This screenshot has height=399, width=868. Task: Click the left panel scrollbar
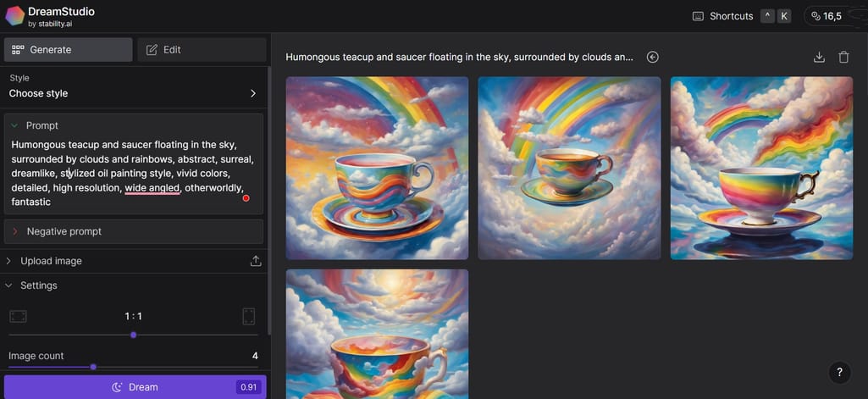269,199
